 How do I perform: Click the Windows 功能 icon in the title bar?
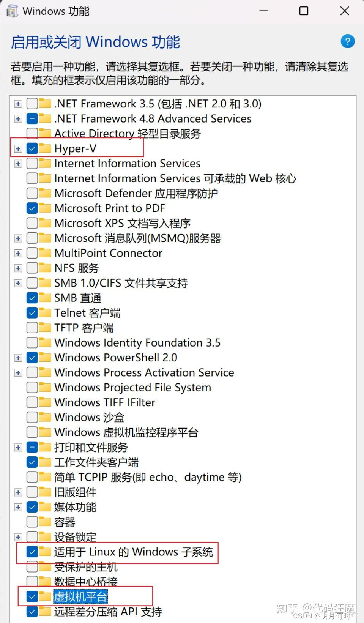coord(12,11)
